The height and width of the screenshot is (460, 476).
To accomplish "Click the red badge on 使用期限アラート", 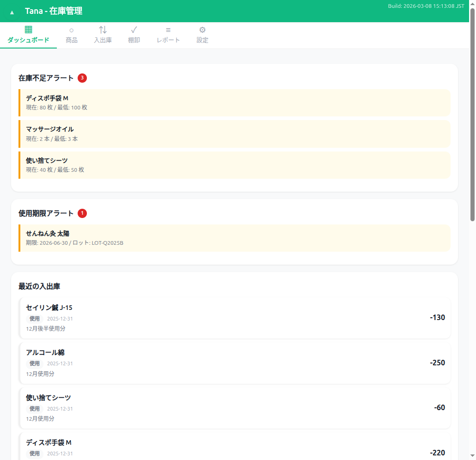I will click(82, 213).
